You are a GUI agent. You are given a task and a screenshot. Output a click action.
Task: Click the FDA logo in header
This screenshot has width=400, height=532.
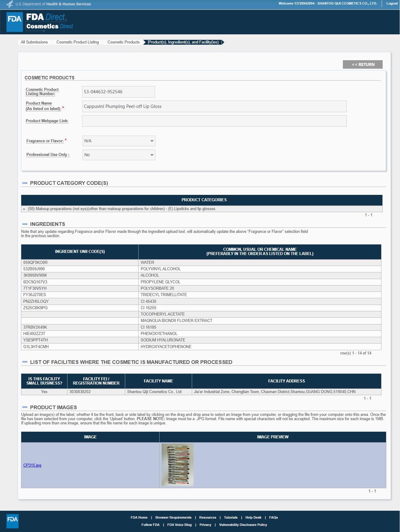[15, 22]
